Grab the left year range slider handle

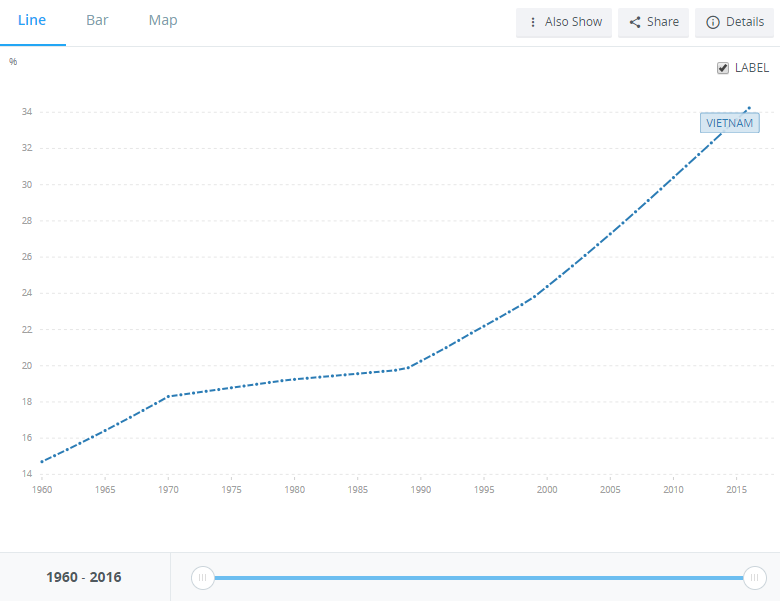202,578
